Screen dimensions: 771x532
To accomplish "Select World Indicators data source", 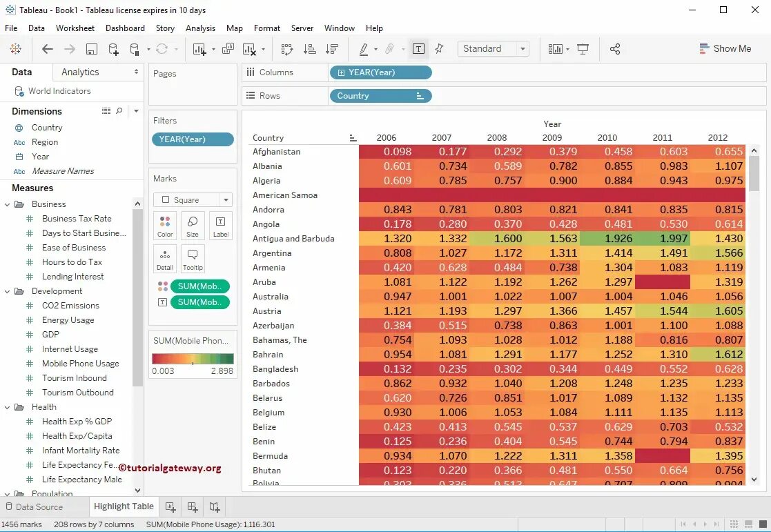I will [59, 91].
